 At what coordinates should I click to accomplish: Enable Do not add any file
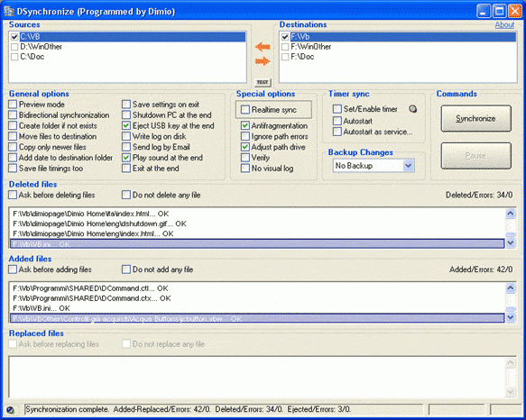point(126,269)
